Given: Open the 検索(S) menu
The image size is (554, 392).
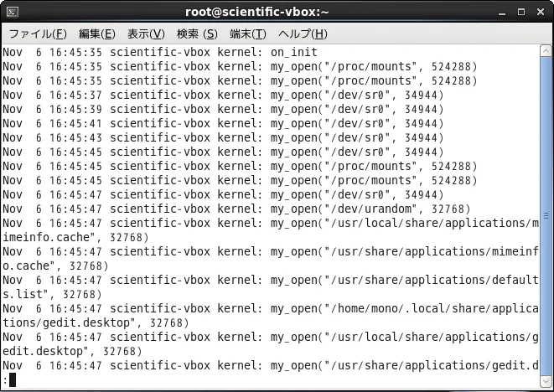Looking at the screenshot, I should click(197, 34).
